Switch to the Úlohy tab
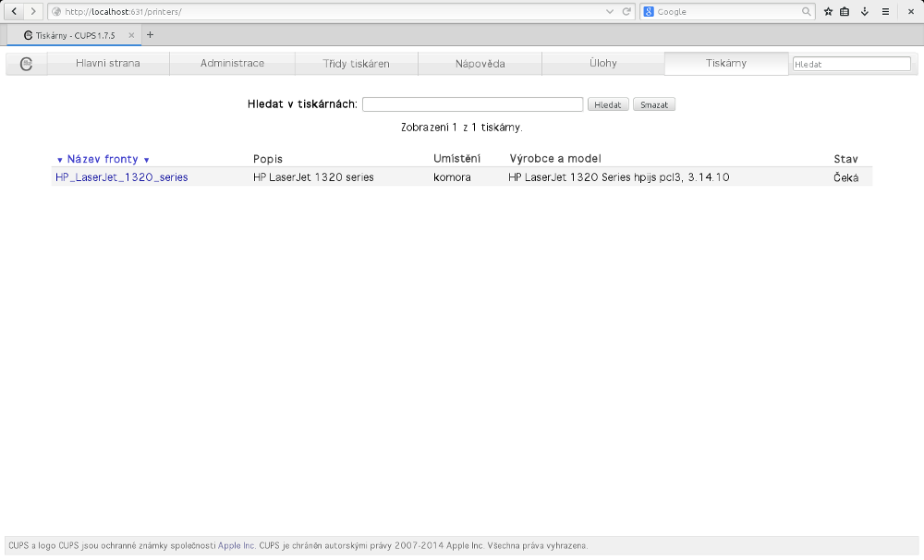 click(x=602, y=64)
